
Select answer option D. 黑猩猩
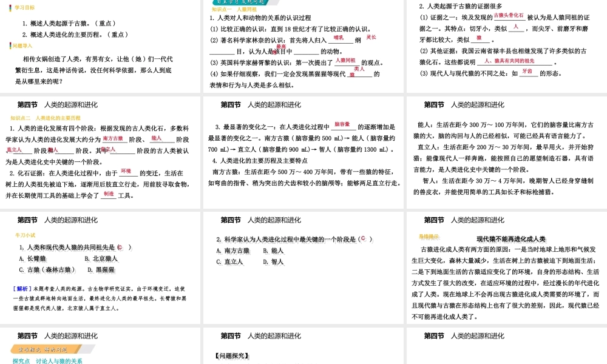pyautogui.click(x=101, y=269)
